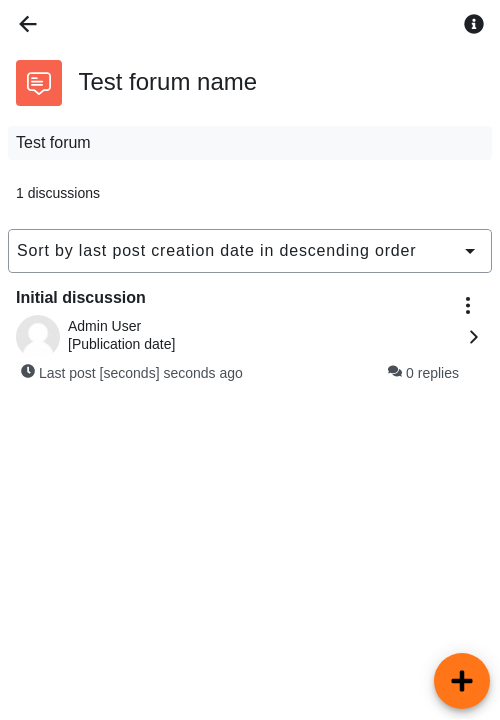Expand the sort order dropdown arrow

(x=470, y=251)
